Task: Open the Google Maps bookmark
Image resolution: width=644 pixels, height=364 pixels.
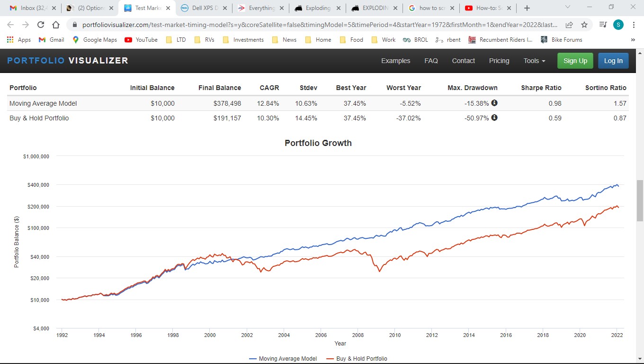Action: tap(95, 40)
